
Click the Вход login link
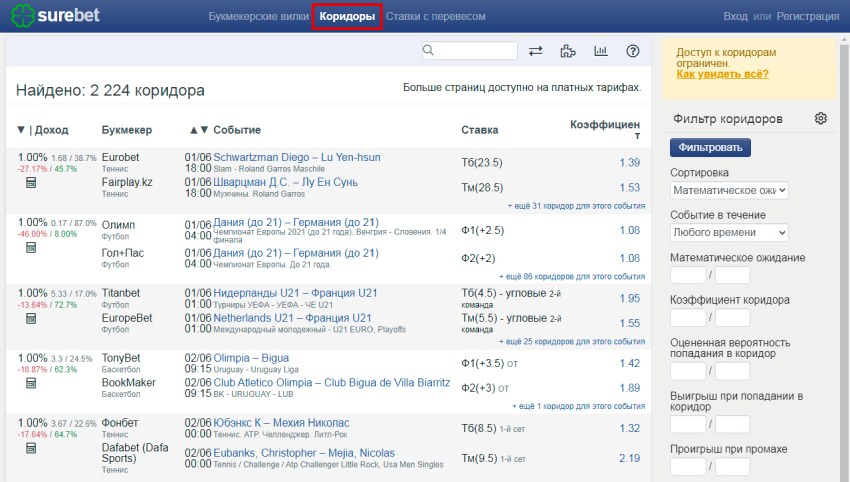pos(735,16)
